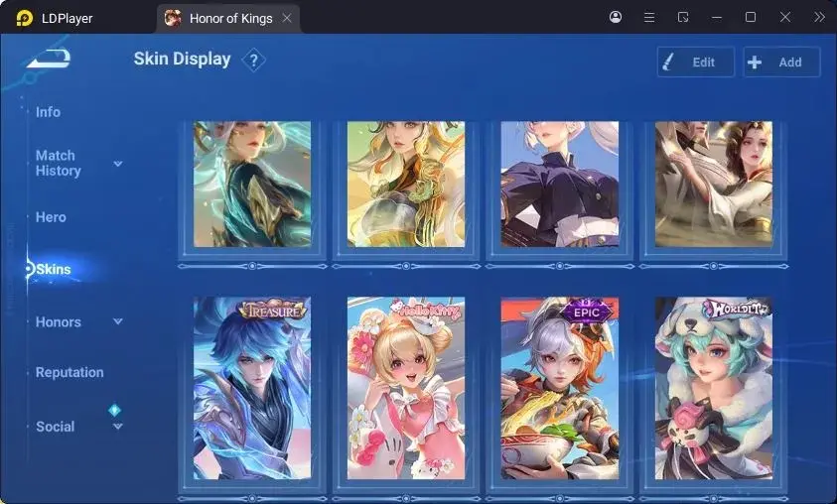Open the Reputation section
The width and height of the screenshot is (837, 504).
coord(70,372)
